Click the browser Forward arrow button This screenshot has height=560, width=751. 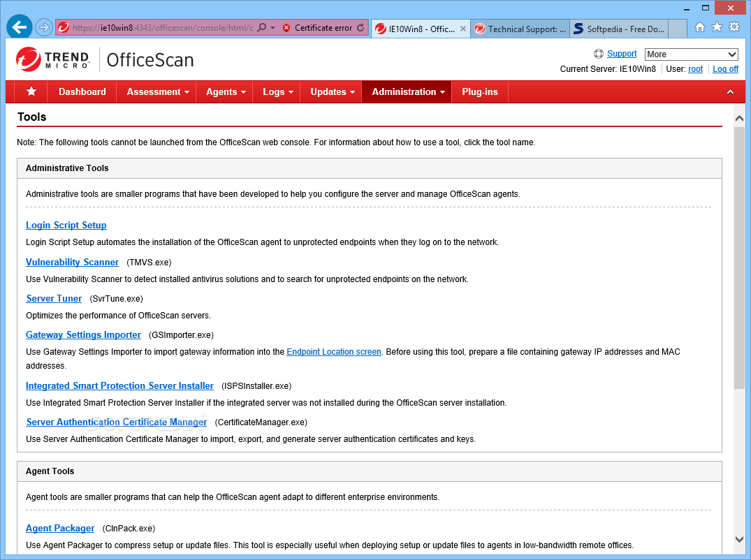tap(44, 27)
